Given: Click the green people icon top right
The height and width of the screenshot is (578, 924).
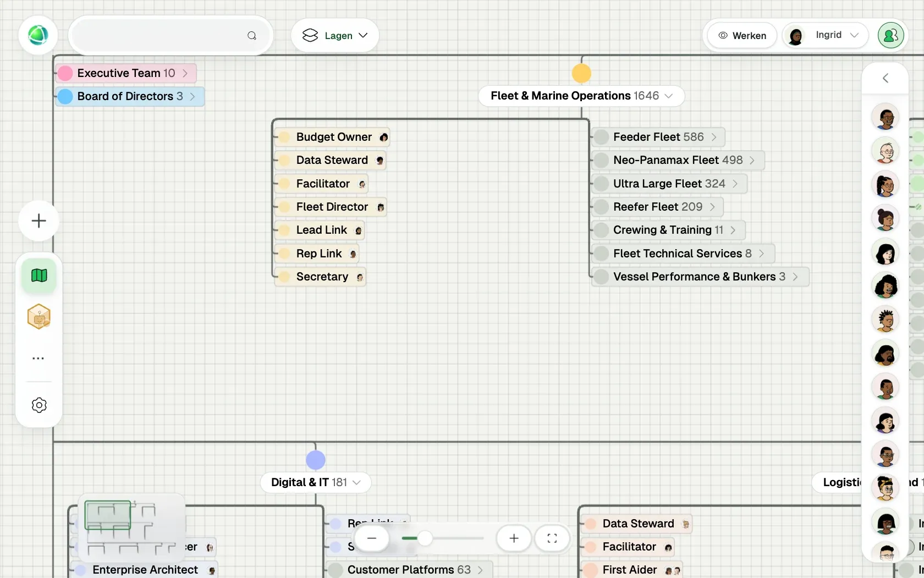Looking at the screenshot, I should [x=891, y=35].
